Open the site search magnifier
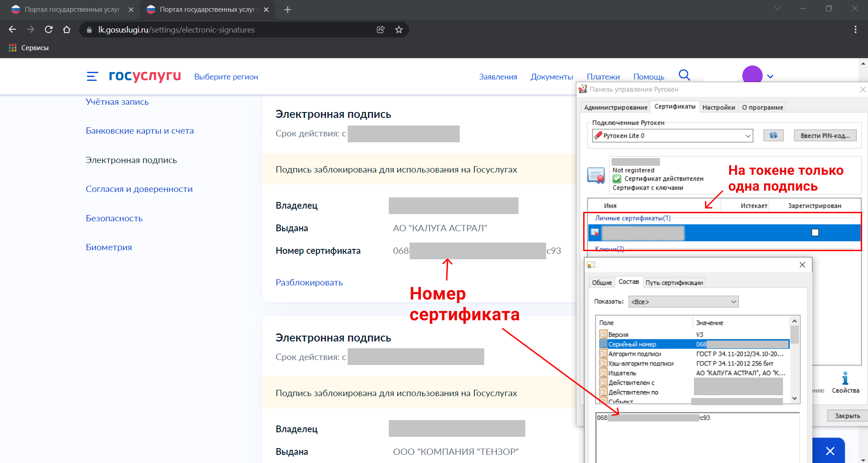The image size is (868, 463). click(684, 75)
